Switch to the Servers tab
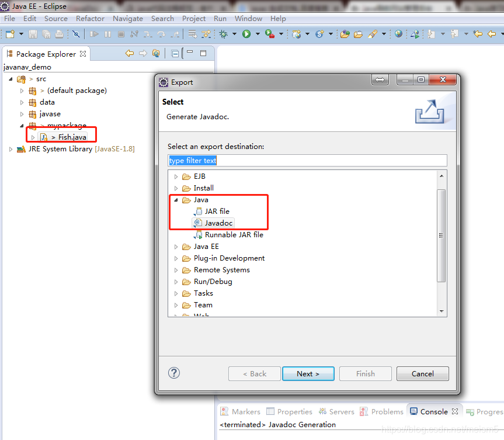Image resolution: width=504 pixels, height=440 pixels. point(336,412)
